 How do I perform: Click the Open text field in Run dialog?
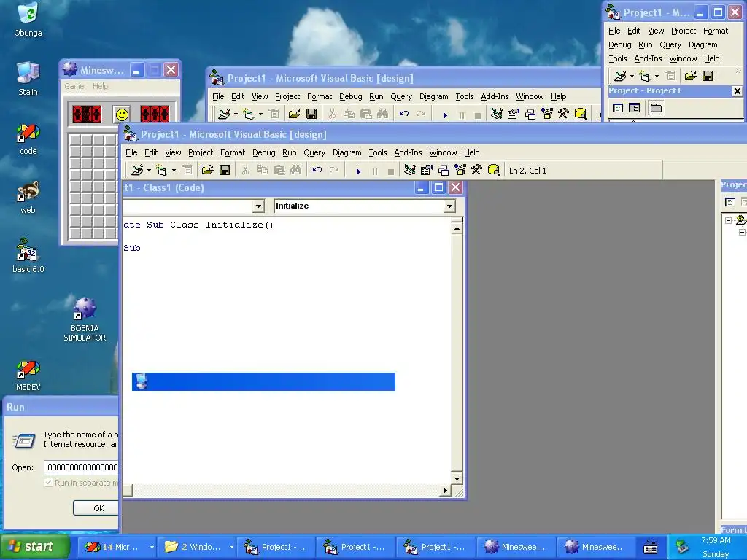coord(82,467)
